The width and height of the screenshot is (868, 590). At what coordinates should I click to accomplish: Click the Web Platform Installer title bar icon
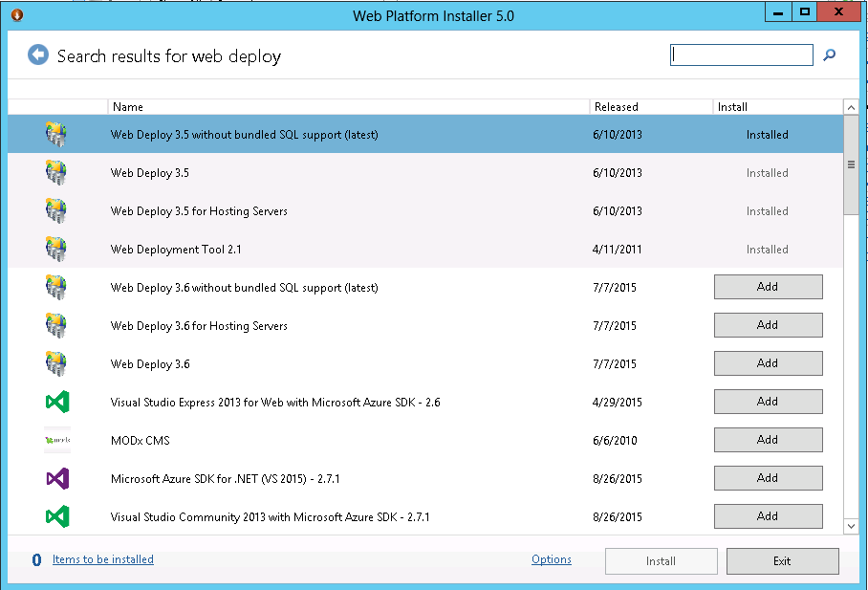pos(17,14)
